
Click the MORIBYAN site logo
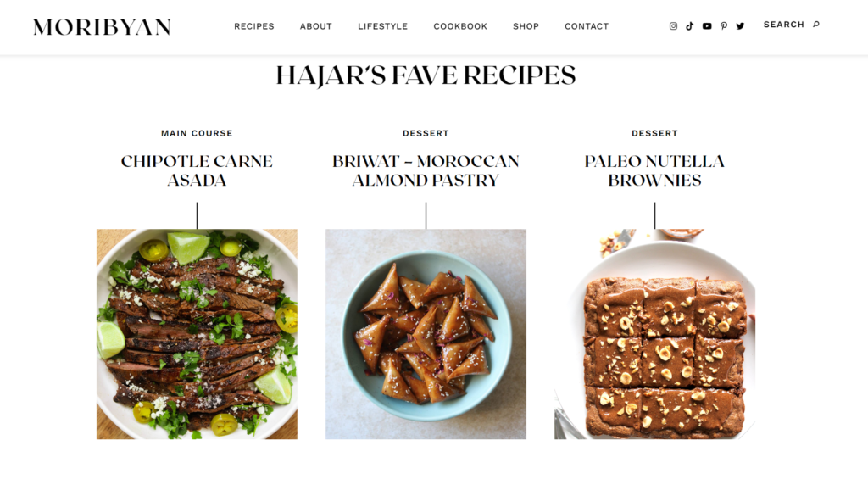point(102,27)
